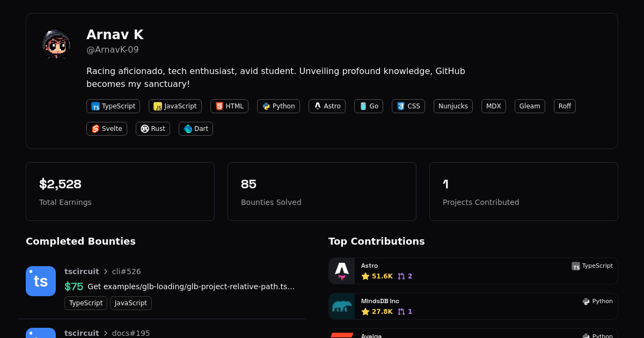This screenshot has height=338, width=644.
Task: Click Arnav K's pixel-art profile avatar
Action: pyautogui.click(x=56, y=44)
